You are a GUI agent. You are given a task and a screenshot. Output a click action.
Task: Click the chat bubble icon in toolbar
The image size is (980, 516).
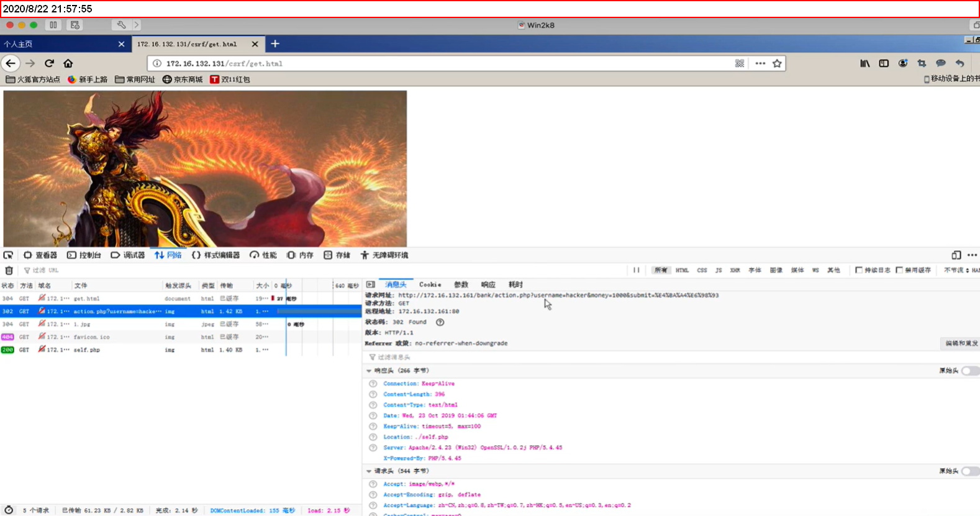pos(941,63)
